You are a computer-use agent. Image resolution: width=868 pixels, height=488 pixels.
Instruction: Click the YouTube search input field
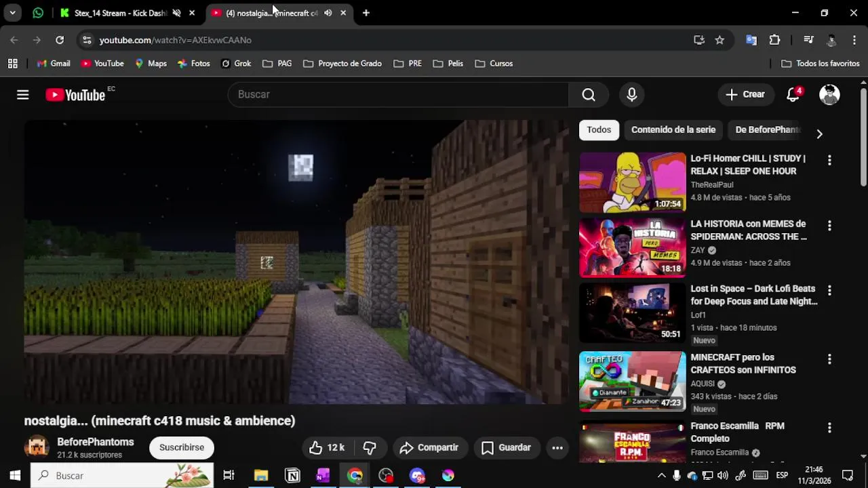pyautogui.click(x=398, y=95)
